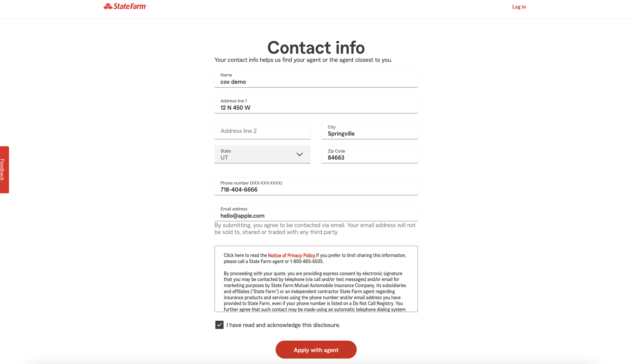Open the Feedback side tab
This screenshot has width=634, height=364.
point(4,170)
